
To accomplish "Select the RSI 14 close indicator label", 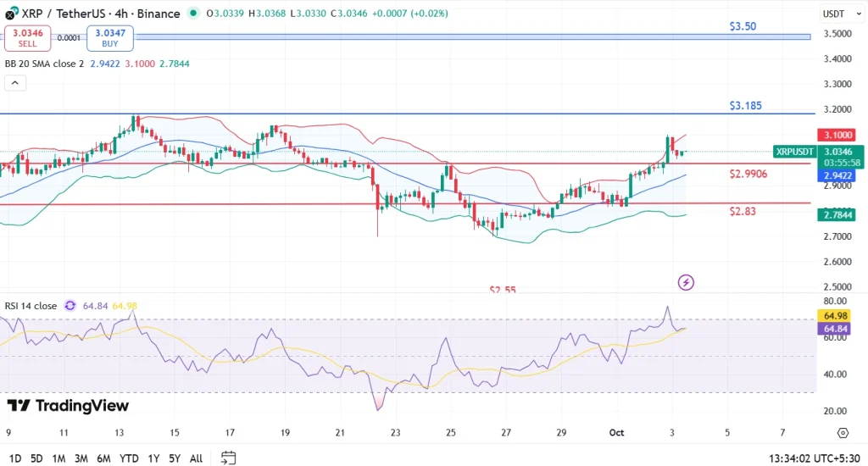I will [31, 306].
